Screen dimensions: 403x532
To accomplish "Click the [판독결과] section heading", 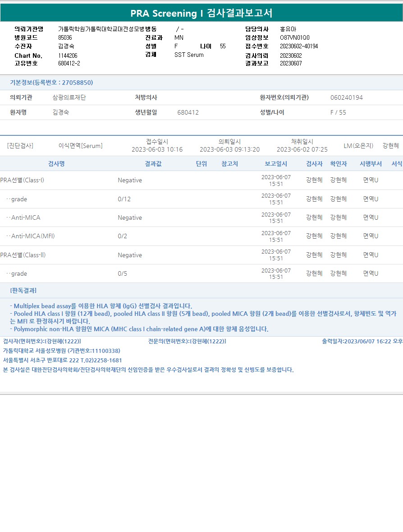I will point(23,291).
